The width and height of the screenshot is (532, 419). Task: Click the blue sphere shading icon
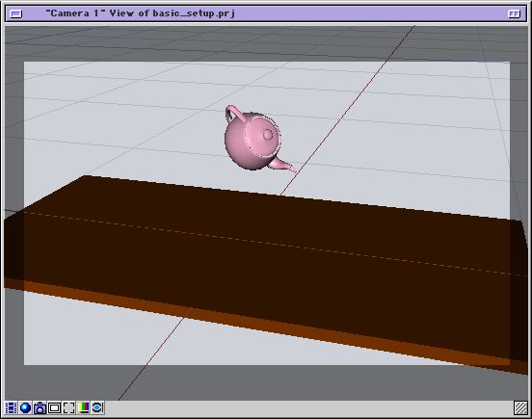(25, 407)
